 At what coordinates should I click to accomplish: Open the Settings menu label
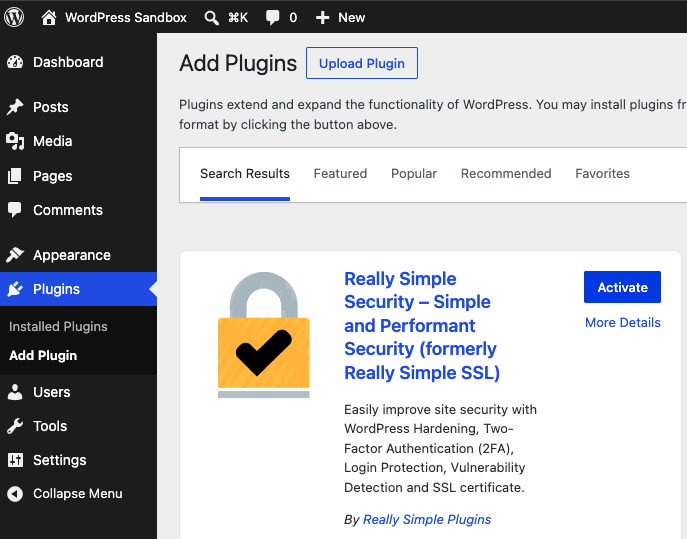tap(60, 460)
